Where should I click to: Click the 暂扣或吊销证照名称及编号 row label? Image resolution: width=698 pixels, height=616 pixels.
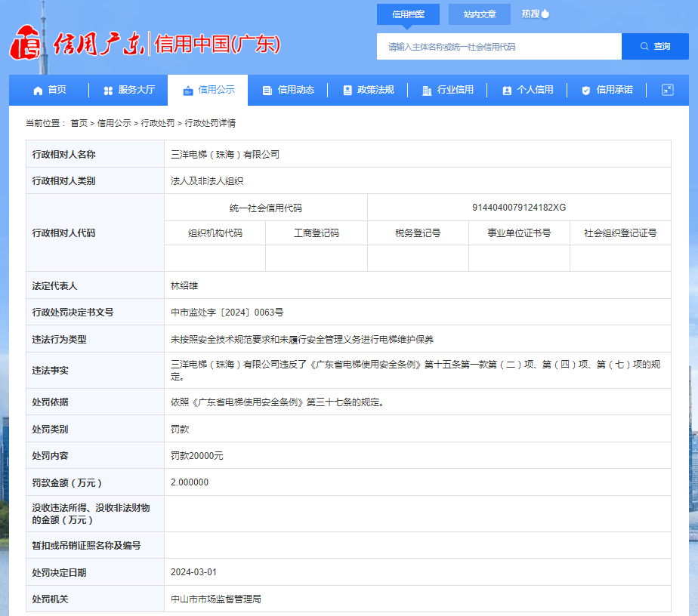pos(86,545)
